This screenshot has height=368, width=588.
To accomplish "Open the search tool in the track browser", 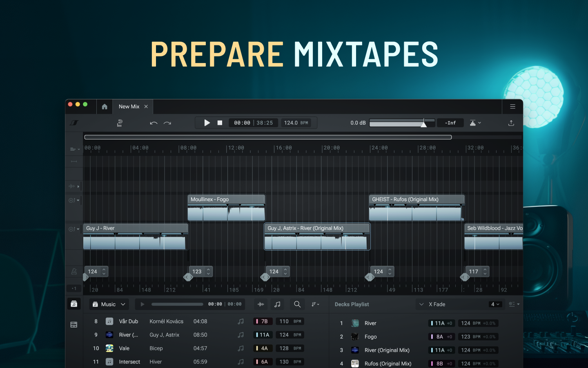I will pos(297,304).
